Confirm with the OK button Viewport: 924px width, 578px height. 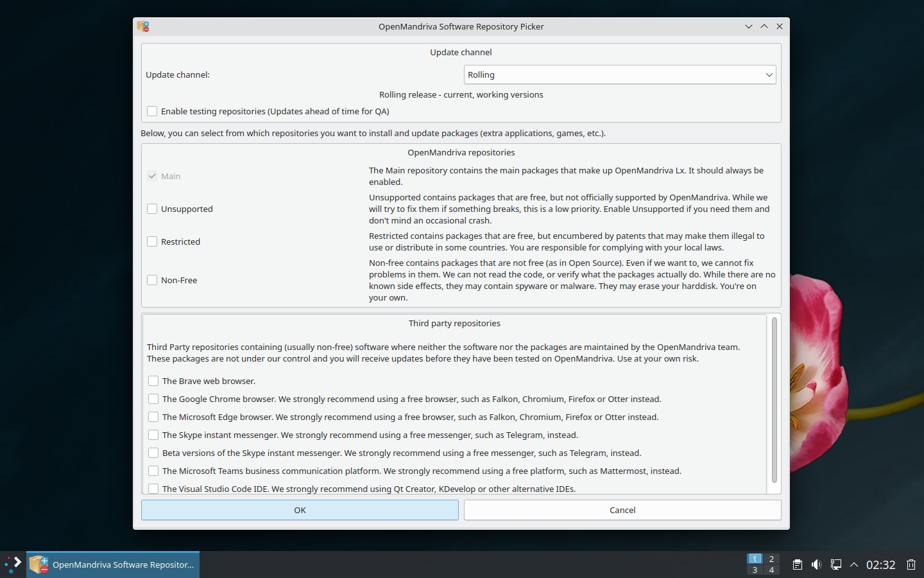(x=300, y=510)
